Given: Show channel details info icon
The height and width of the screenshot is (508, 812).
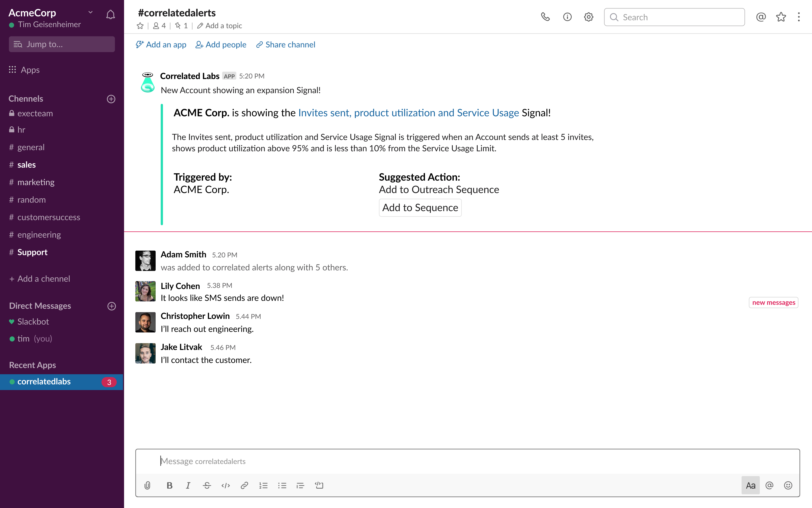Looking at the screenshot, I should click(x=567, y=17).
